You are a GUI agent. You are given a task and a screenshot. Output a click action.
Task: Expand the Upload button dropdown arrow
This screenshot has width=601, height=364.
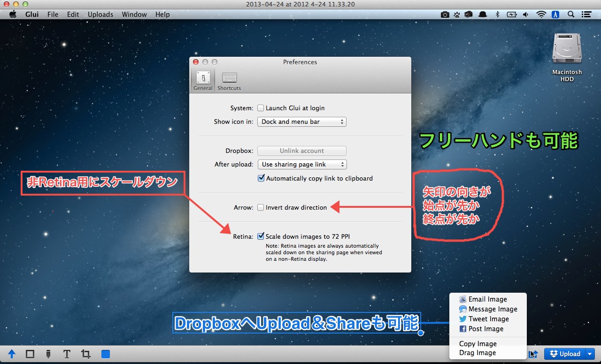(590, 354)
